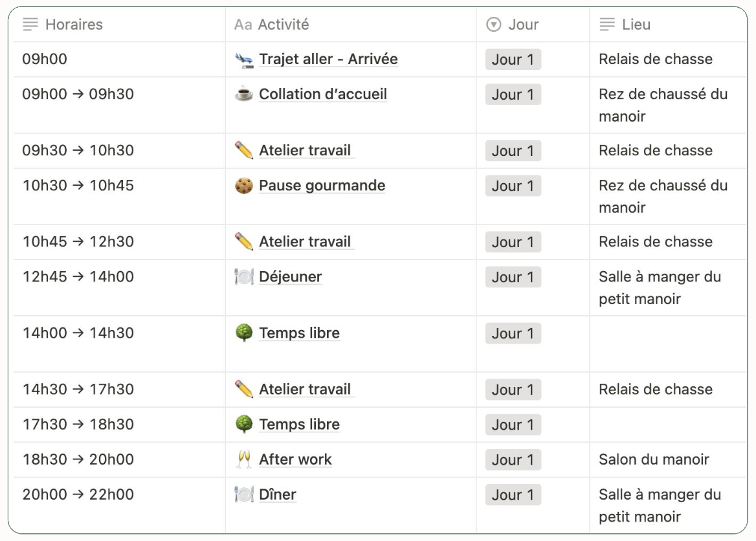The image size is (756, 541).
Task: Click the plate icon beside Dîner
Action: 244,494
